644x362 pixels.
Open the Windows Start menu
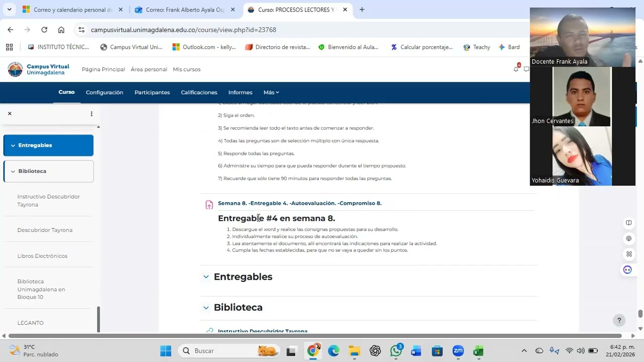(166, 351)
